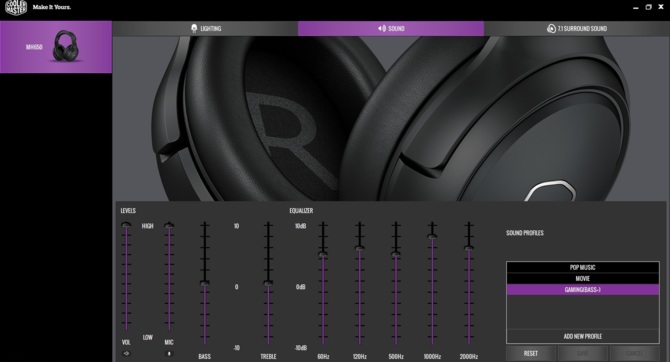Viewport: 670px width, 362px height.
Task: Toggle the microphone mute icon under MIC
Action: tap(169, 354)
